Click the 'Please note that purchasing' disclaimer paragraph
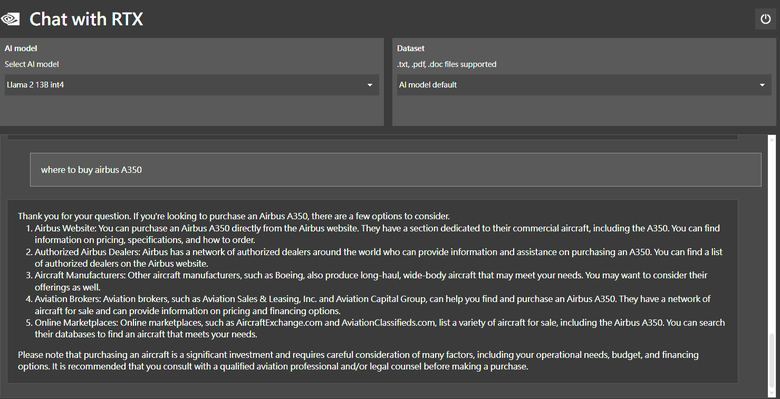Image resolution: width=780 pixels, height=399 pixels. 358,361
